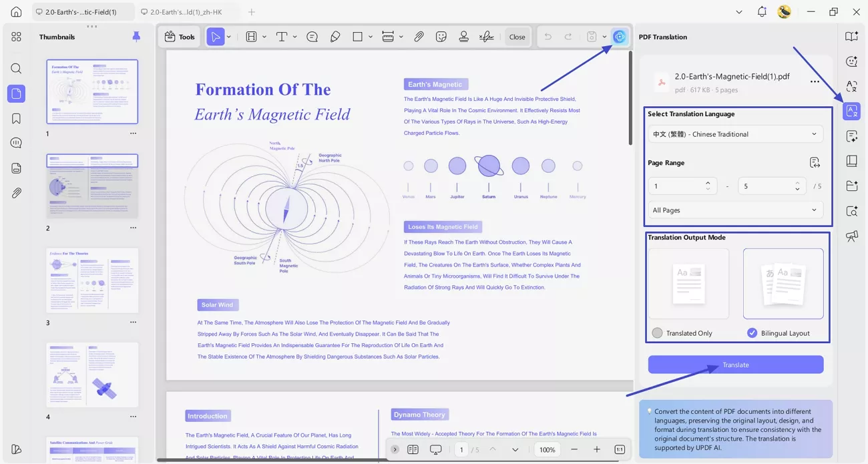Image resolution: width=868 pixels, height=464 pixels.
Task: Click the end page range field
Action: [773, 186]
